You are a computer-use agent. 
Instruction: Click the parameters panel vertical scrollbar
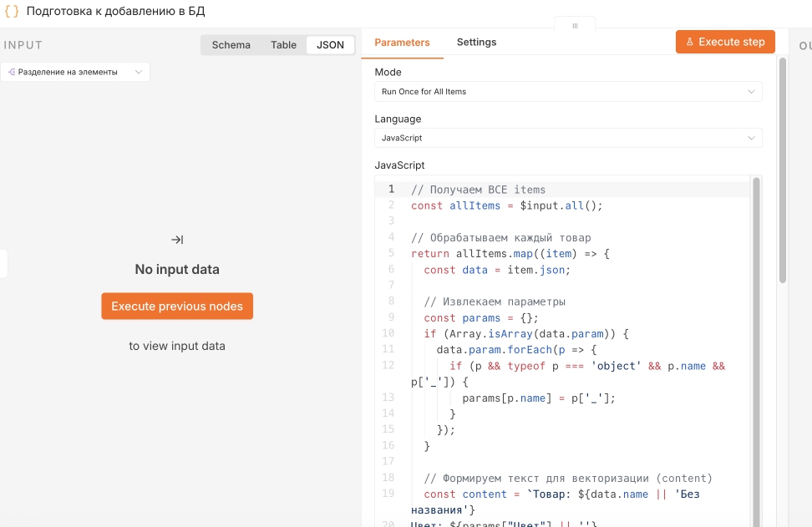pos(783,171)
